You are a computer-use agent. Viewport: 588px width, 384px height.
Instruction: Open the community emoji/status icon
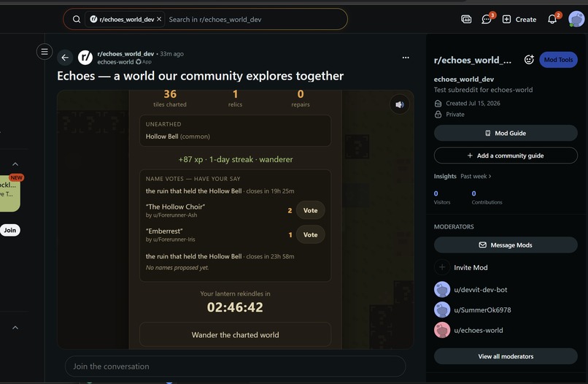pos(529,60)
